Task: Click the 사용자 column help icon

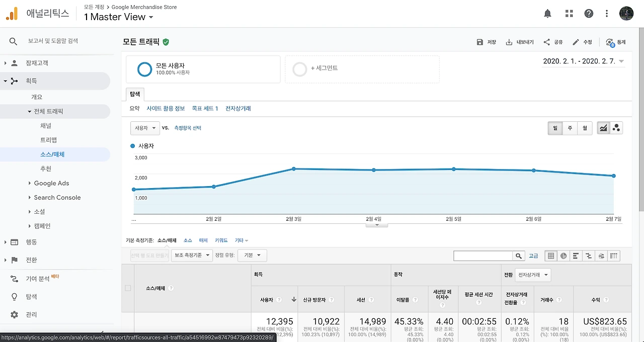Action: point(279,300)
